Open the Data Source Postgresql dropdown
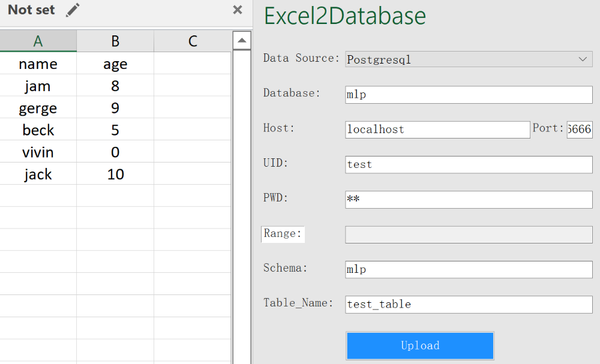This screenshot has height=364, width=600. coord(469,59)
